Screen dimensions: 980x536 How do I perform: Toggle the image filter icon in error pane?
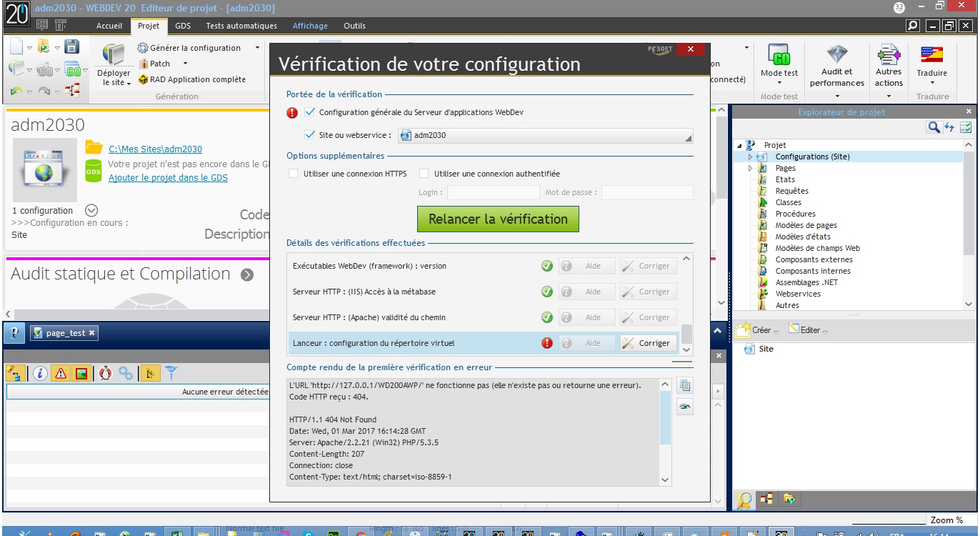(81, 373)
